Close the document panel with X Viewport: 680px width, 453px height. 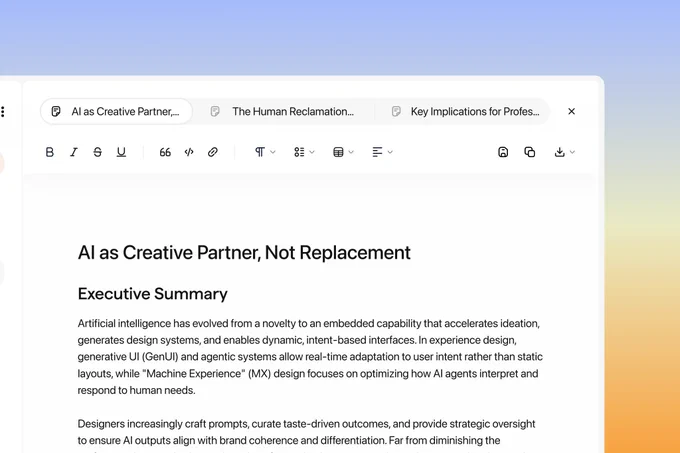click(572, 111)
